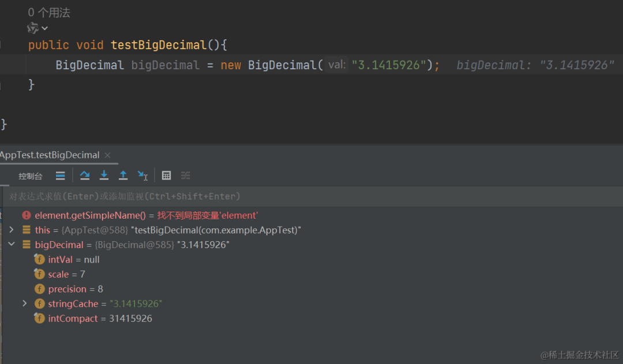Click the Trace Current Stream Chain icon
The height and width of the screenshot is (364, 623).
185,175
